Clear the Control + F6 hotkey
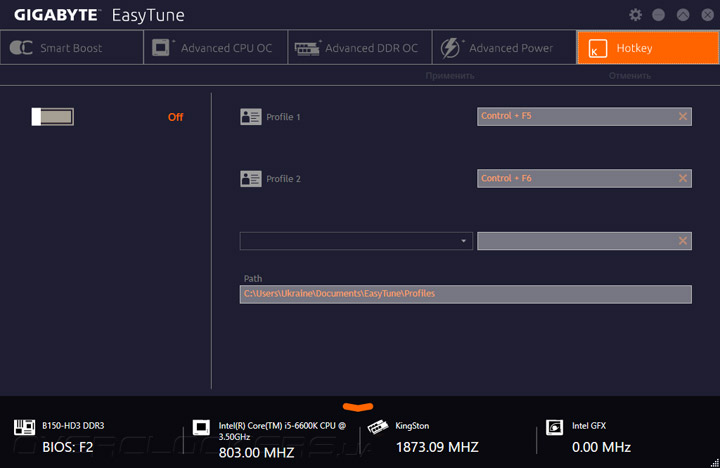Viewport: 720px width, 468px height. (x=683, y=178)
